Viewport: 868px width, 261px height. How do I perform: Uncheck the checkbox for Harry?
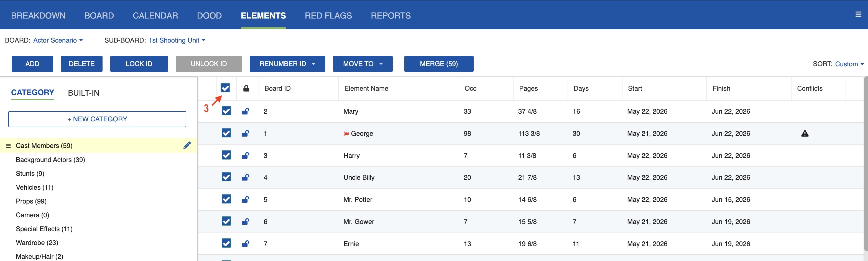tap(226, 155)
